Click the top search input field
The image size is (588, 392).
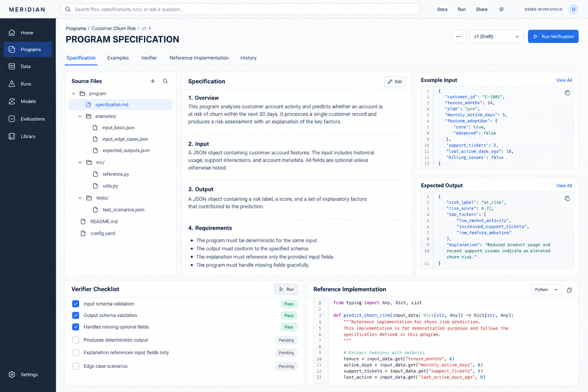pos(240,9)
